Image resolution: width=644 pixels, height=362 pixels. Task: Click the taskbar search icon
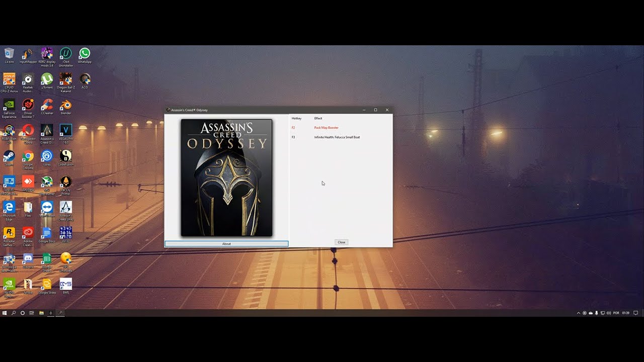pos(14,313)
